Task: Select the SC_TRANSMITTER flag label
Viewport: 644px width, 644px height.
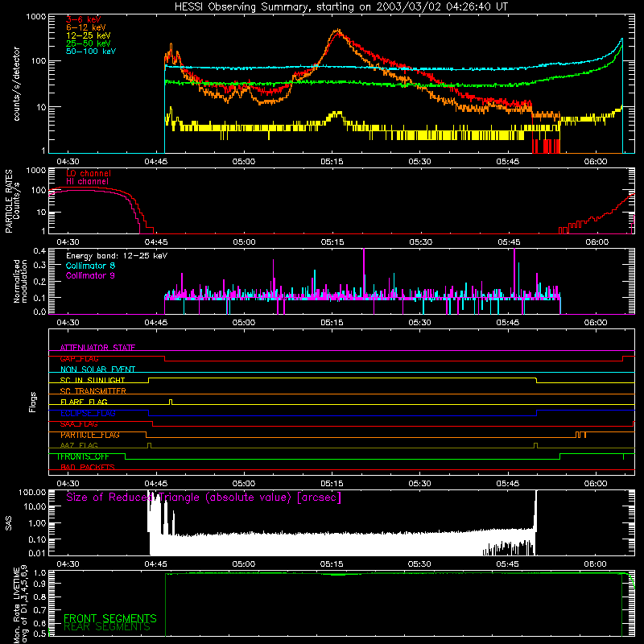Action: pos(93,391)
